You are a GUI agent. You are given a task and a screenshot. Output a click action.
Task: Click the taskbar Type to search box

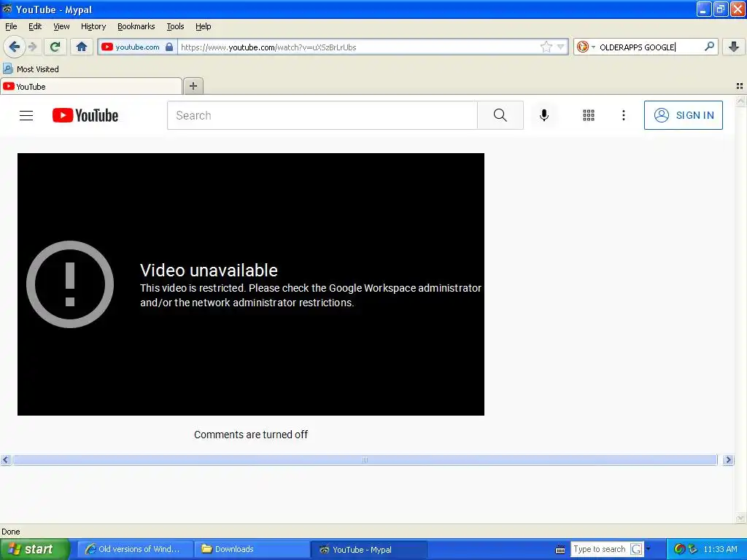[600, 549]
